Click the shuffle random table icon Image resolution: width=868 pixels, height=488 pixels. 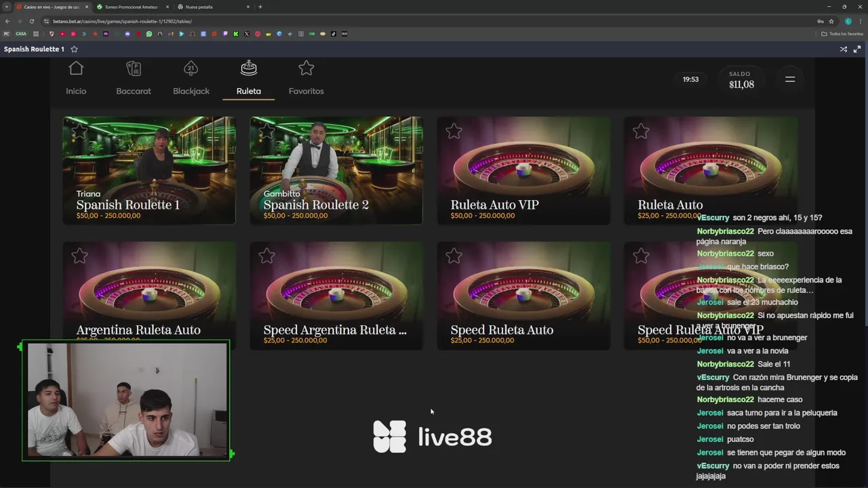pos(844,49)
